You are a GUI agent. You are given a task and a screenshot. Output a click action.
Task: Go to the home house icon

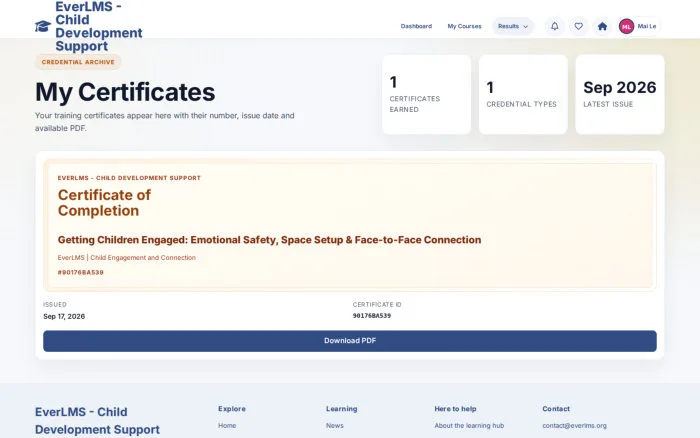[602, 26]
